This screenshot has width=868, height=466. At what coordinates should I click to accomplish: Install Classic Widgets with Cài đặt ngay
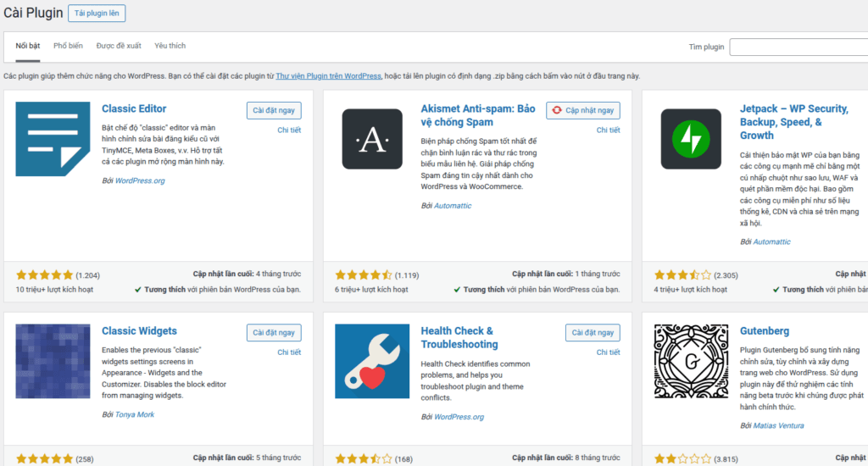click(274, 333)
